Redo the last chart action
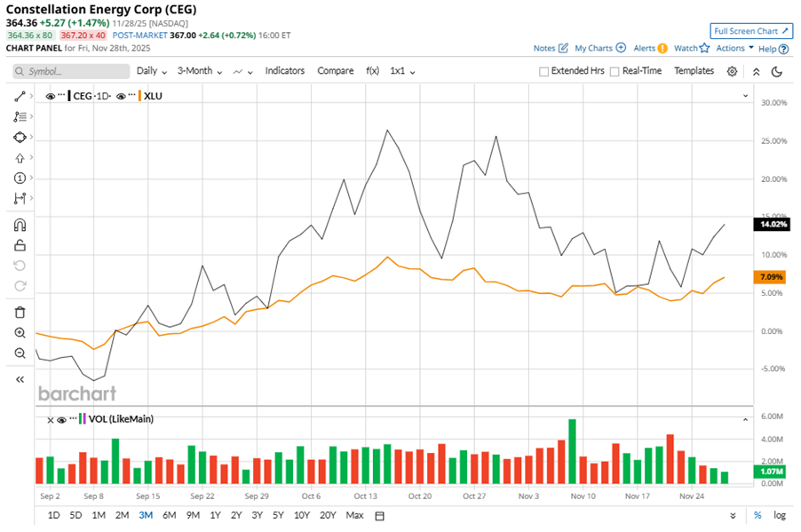Viewport: 801px width, 532px height. coord(20,286)
